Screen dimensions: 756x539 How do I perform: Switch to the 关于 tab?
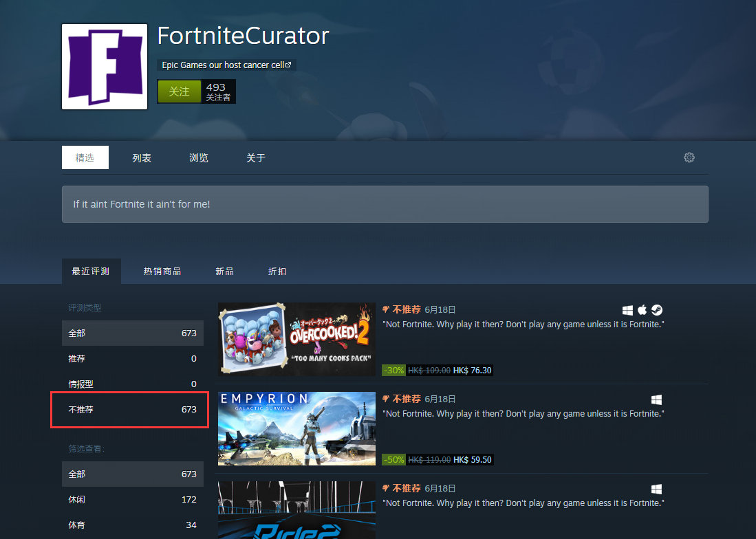pos(255,157)
